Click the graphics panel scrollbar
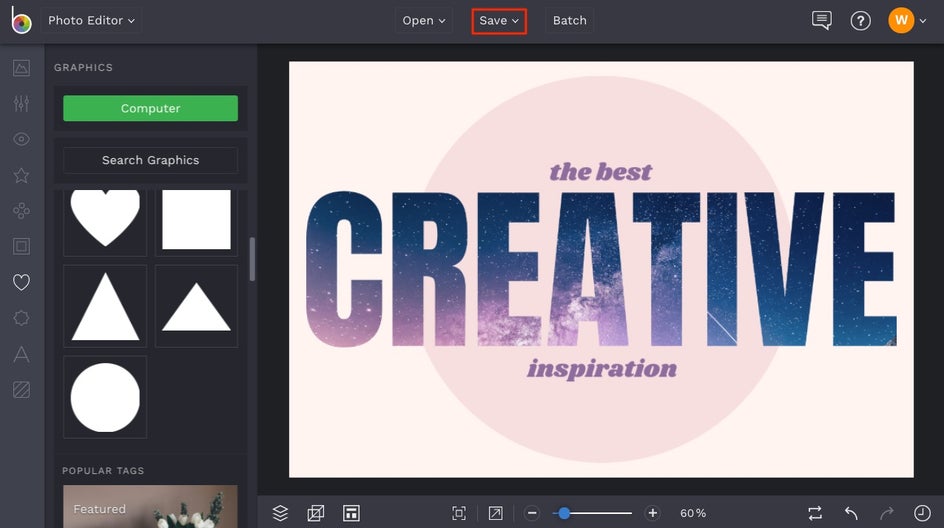 (252, 259)
